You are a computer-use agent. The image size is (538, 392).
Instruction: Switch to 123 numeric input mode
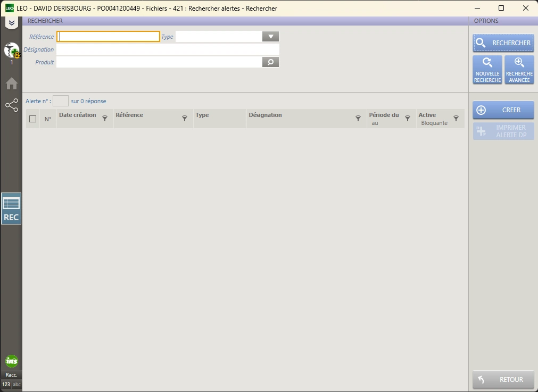(6, 384)
